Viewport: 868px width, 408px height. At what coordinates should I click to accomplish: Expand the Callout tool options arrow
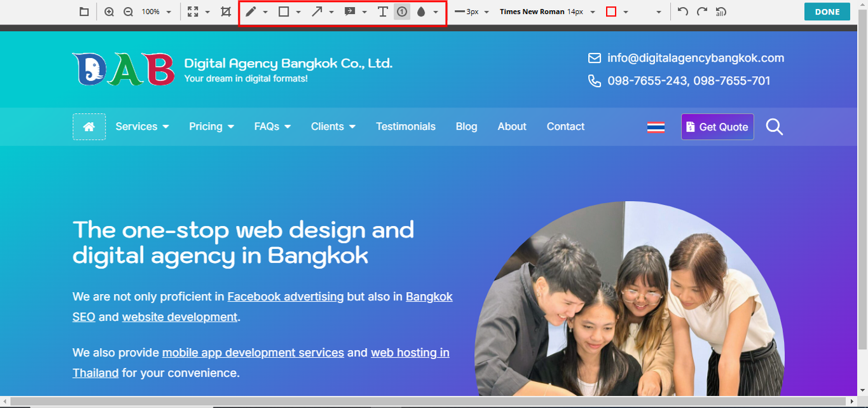[364, 12]
